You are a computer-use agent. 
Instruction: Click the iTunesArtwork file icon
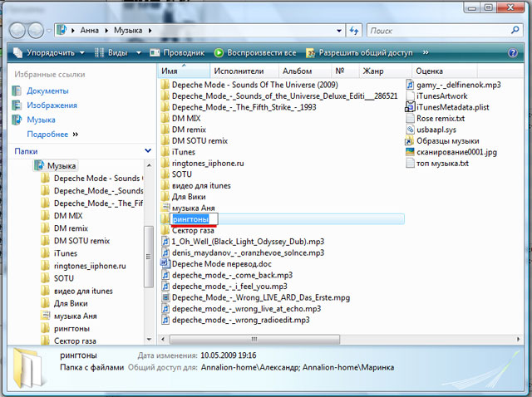tap(410, 96)
